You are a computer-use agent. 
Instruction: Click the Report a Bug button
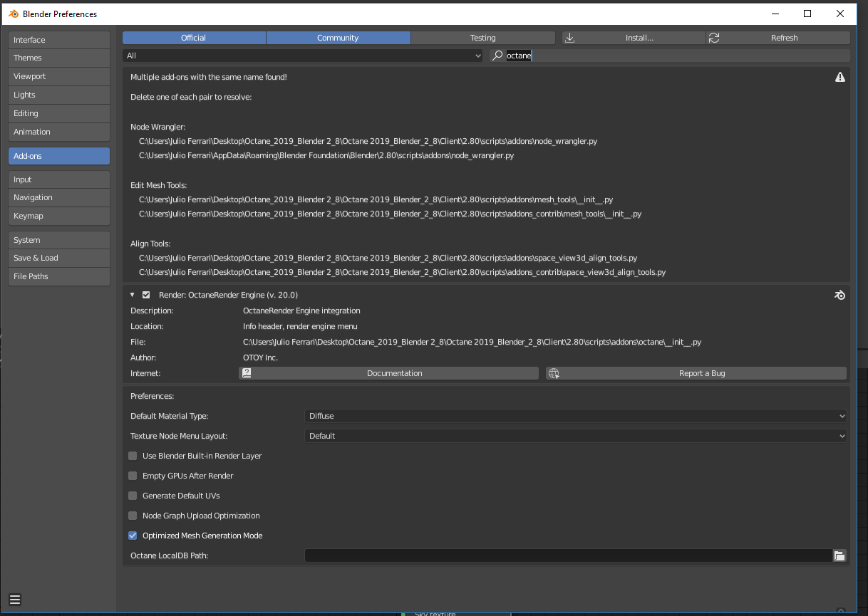pos(696,373)
